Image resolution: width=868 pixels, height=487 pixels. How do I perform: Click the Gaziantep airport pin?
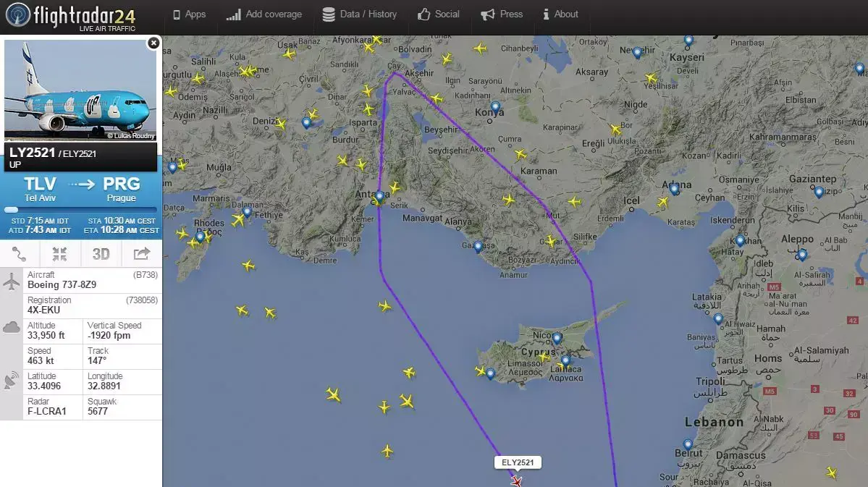(x=819, y=192)
